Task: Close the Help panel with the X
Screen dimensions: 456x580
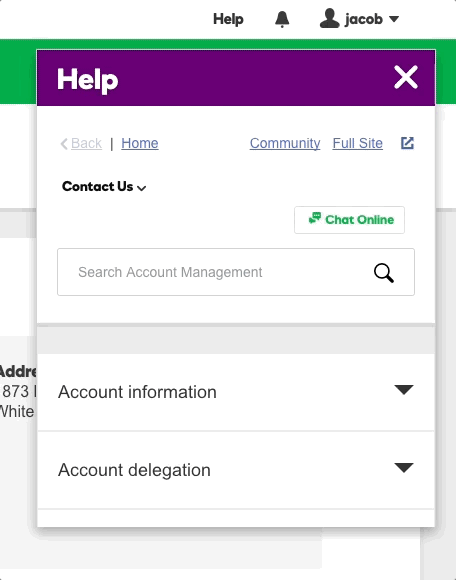Action: [x=406, y=77]
